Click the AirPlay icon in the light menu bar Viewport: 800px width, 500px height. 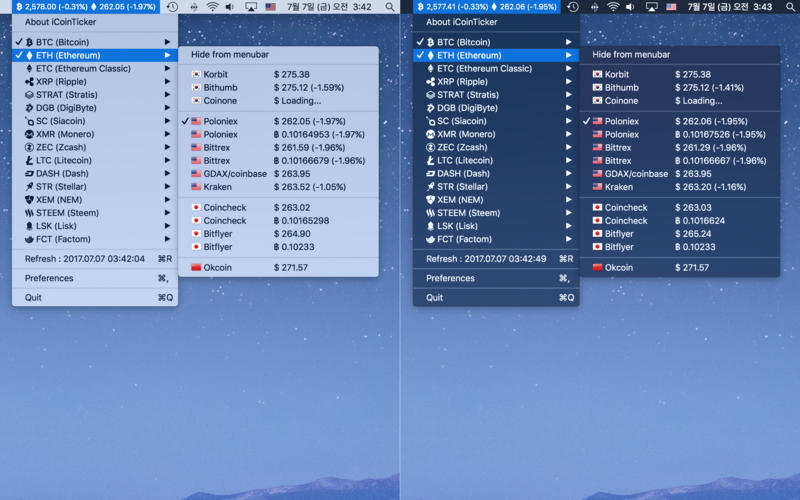[250, 7]
